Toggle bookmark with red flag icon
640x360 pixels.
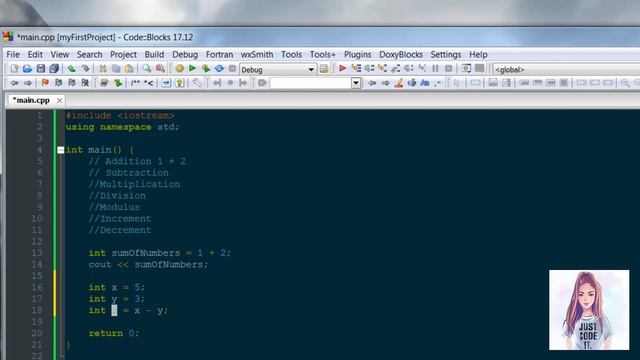point(45,83)
